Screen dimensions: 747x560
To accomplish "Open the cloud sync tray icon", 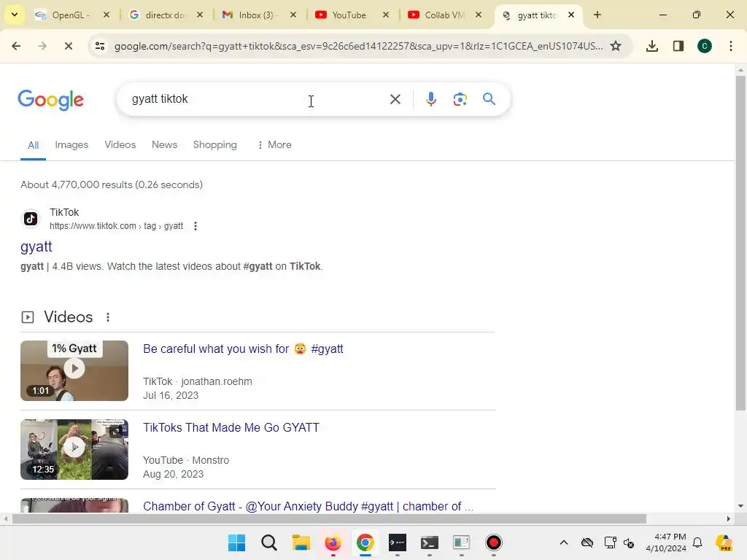I will (587, 542).
